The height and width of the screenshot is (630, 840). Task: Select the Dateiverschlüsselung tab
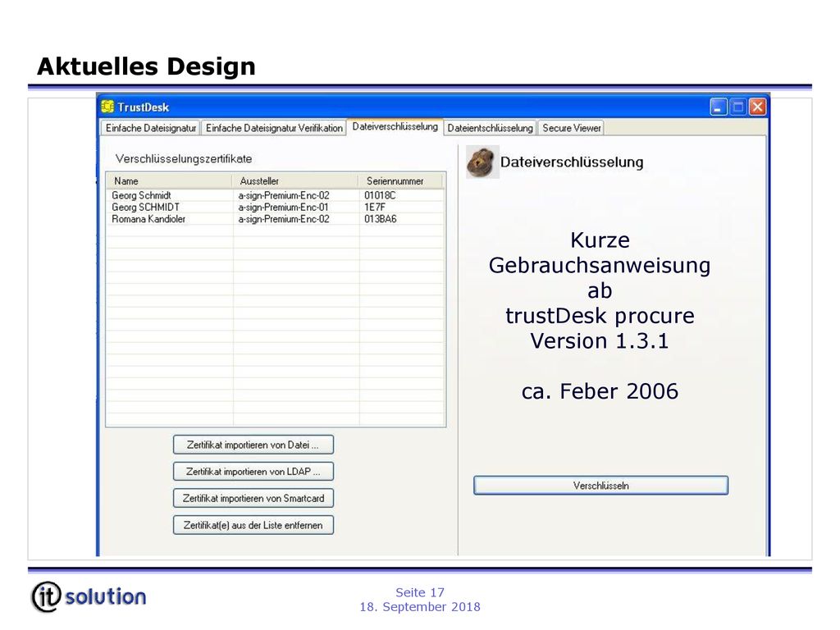point(395,127)
